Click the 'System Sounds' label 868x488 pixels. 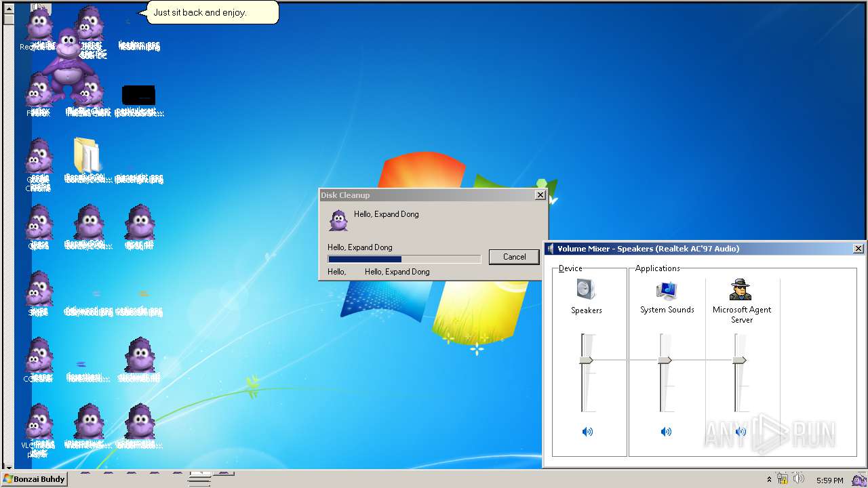pos(667,310)
